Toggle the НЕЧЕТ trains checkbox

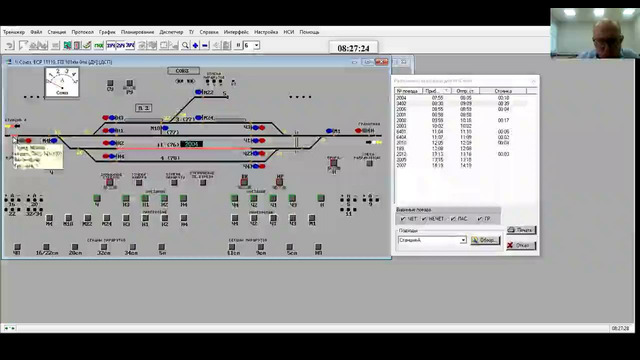[424, 219]
